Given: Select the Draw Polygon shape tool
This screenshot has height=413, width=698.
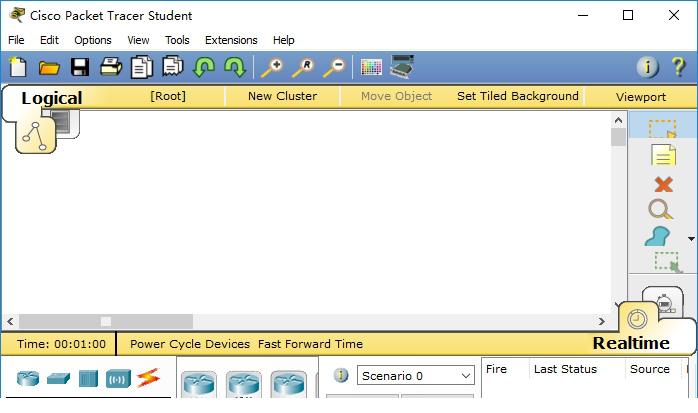Looking at the screenshot, I should [x=657, y=236].
